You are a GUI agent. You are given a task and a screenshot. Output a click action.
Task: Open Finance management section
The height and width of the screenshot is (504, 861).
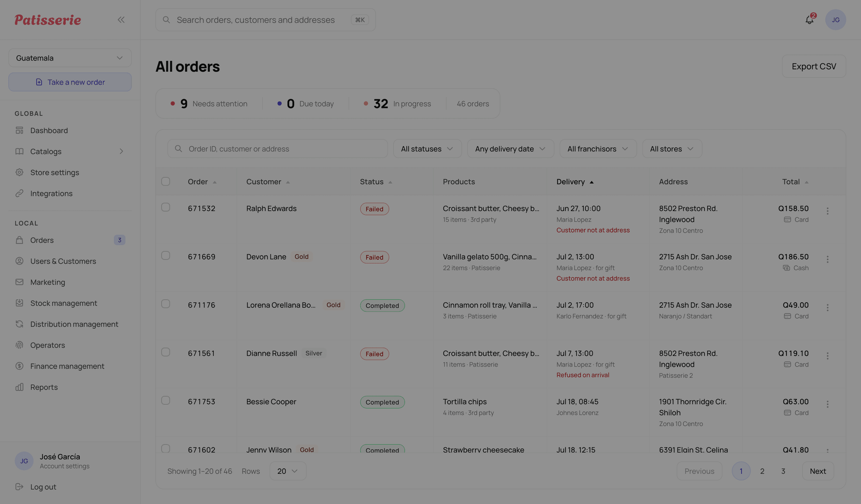point(70,366)
